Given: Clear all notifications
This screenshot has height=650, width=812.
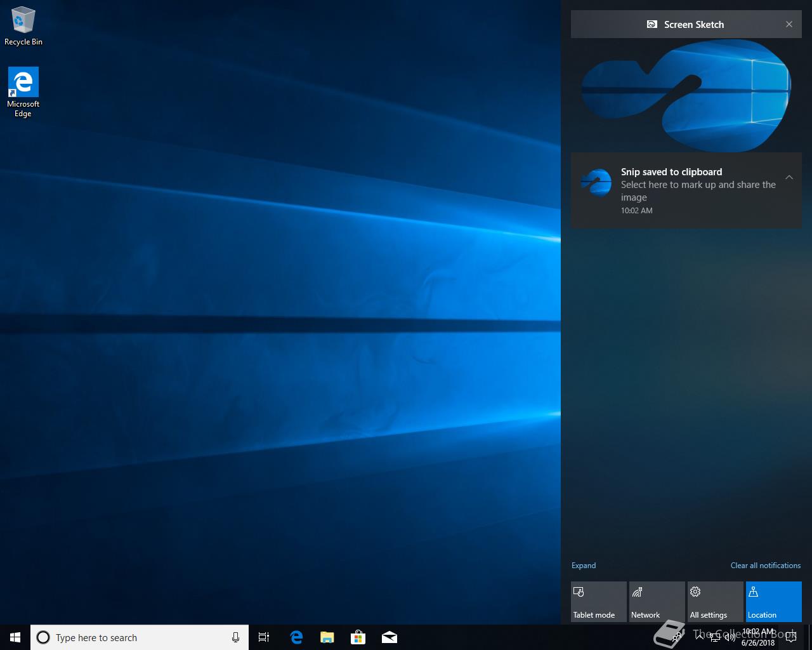Looking at the screenshot, I should [x=766, y=566].
